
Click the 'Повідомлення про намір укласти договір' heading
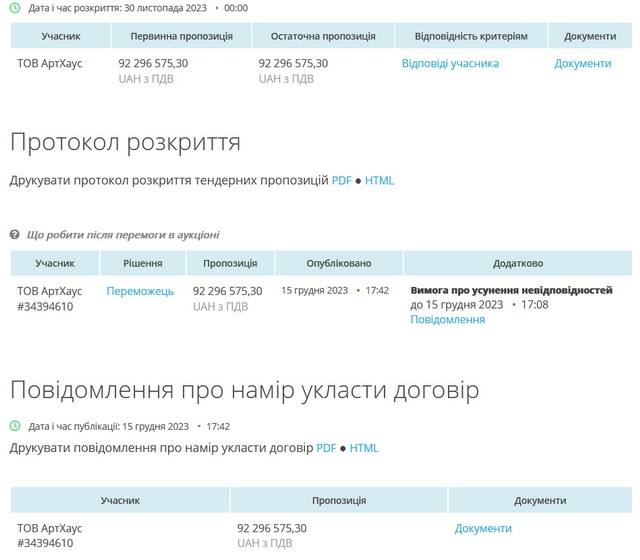244,390
